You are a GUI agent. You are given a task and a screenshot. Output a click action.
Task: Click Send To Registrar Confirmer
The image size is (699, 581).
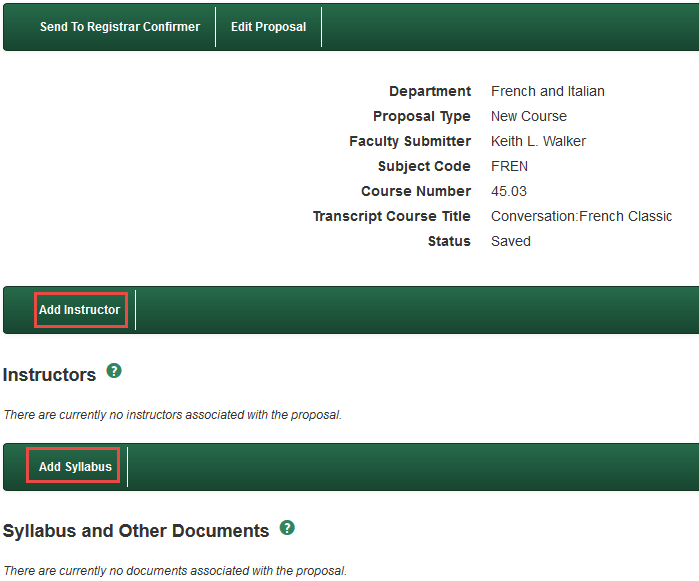click(120, 27)
